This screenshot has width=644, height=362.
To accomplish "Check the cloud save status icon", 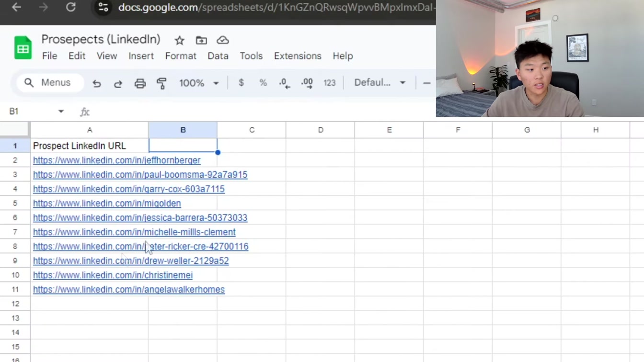I will (x=223, y=40).
